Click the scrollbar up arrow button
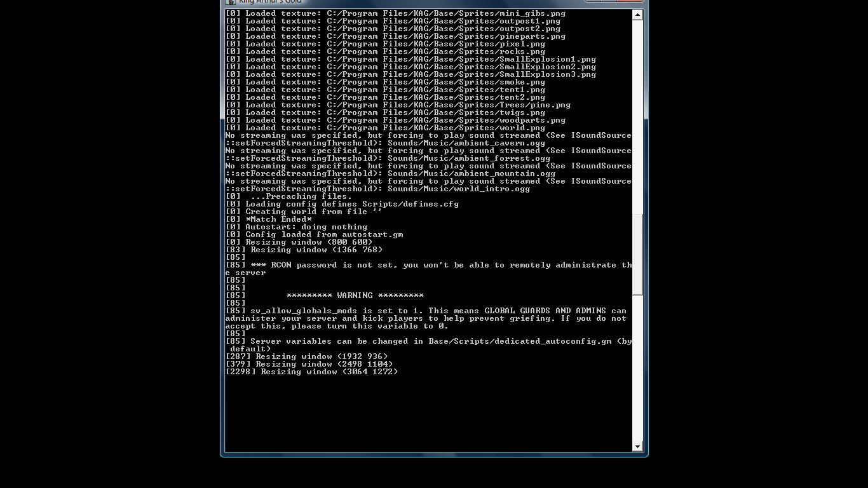 point(637,15)
